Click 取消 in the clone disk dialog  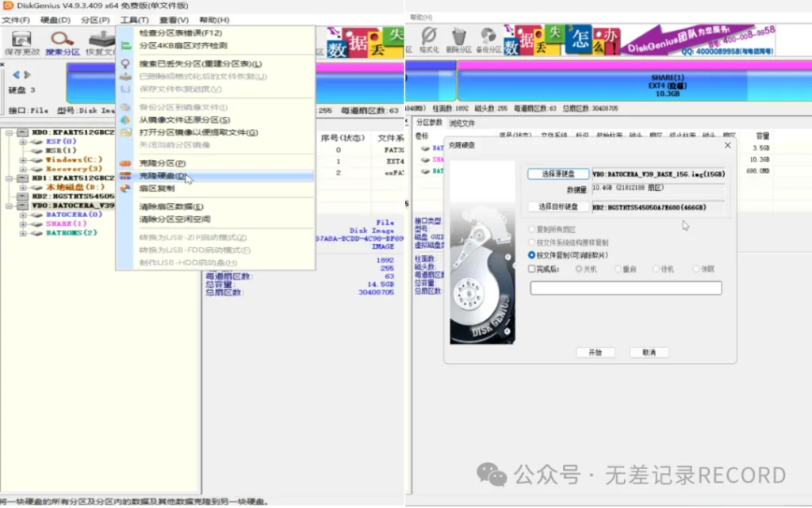click(649, 353)
